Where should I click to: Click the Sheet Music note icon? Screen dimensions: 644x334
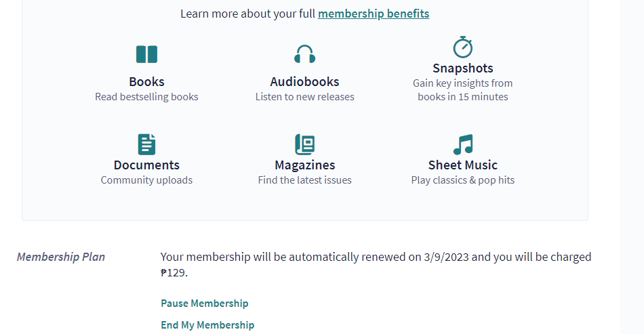pyautogui.click(x=462, y=144)
